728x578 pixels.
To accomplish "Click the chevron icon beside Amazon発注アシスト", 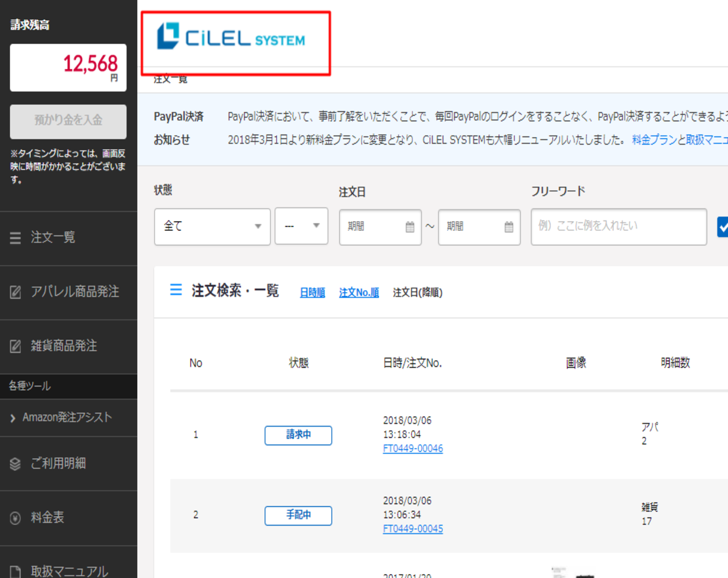I will pos(12,419).
